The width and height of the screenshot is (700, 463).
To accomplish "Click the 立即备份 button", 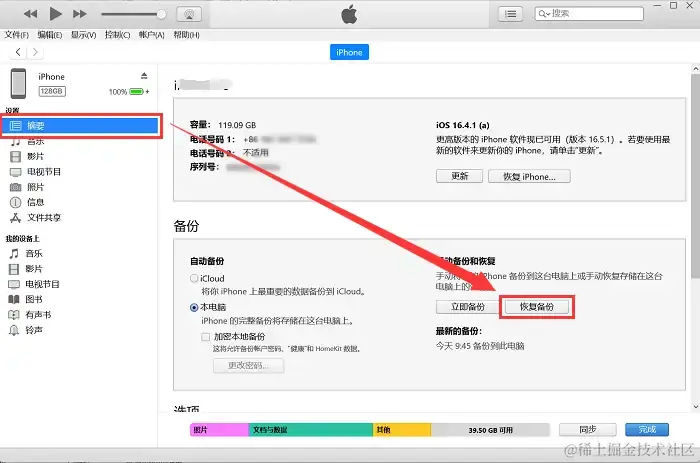I will (x=467, y=307).
